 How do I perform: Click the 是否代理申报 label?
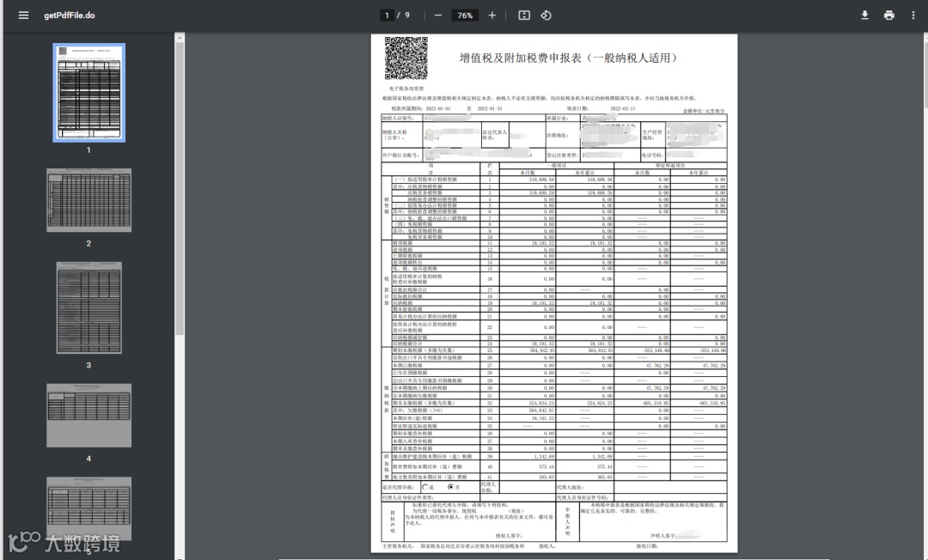pos(398,487)
